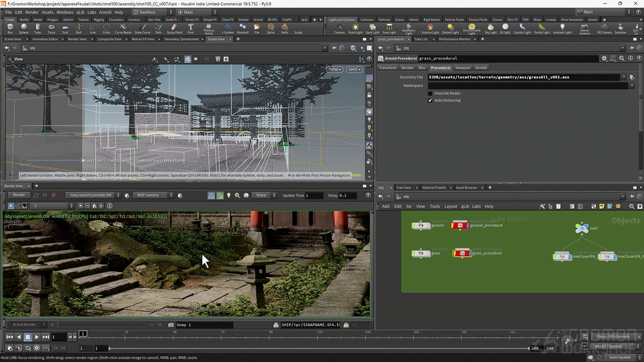
Task: Open file chooser for Geometry File
Action: click(632, 77)
